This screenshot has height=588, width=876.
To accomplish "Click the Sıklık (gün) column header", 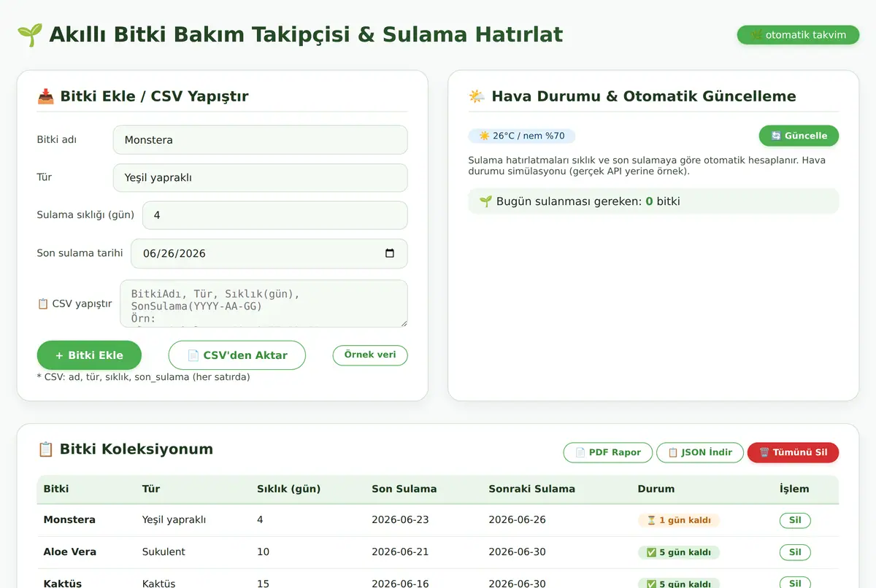I will (288, 489).
